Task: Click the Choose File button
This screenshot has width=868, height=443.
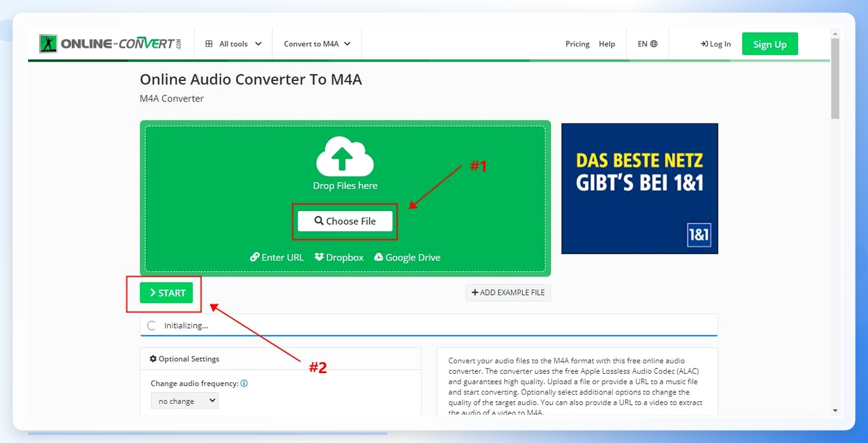Action: pos(345,221)
